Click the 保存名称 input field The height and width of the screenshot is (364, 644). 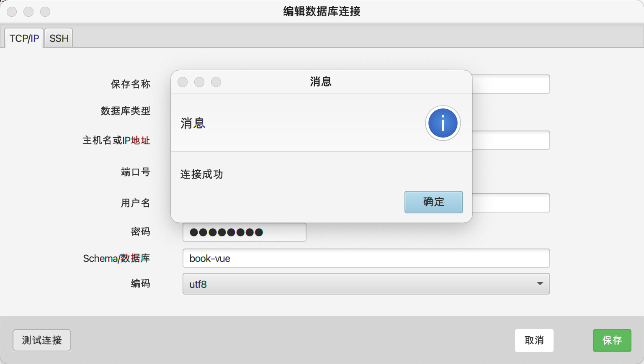[x=511, y=84]
